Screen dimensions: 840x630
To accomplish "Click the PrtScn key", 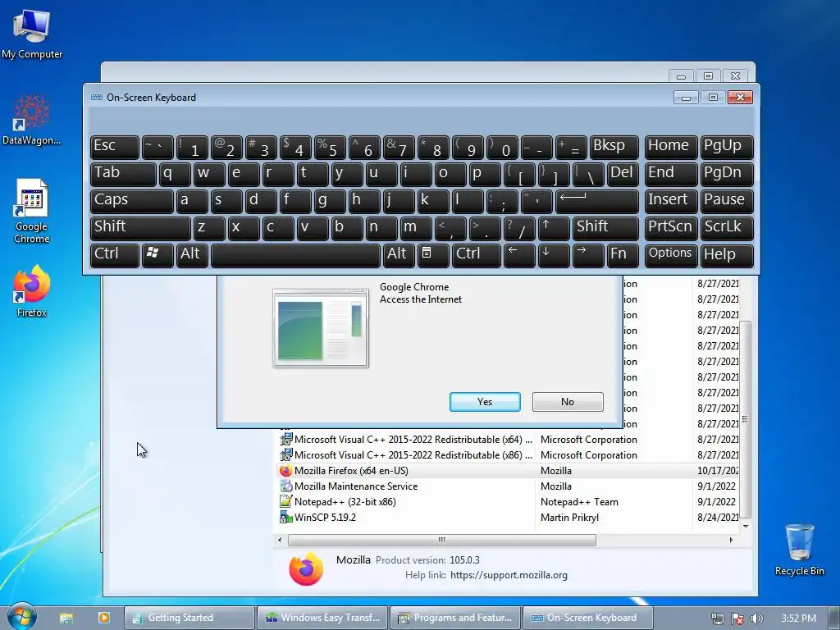I will [671, 228].
